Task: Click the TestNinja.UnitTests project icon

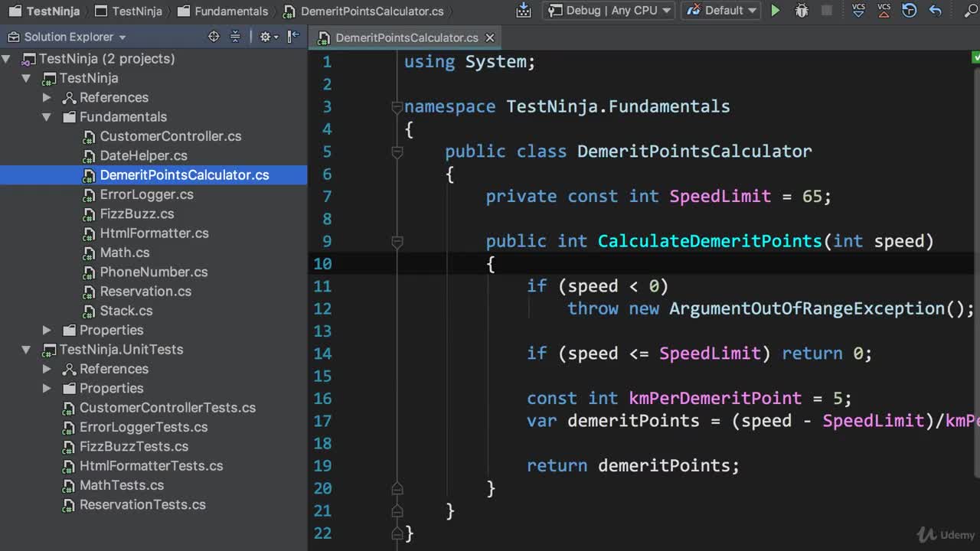Action: tap(49, 350)
